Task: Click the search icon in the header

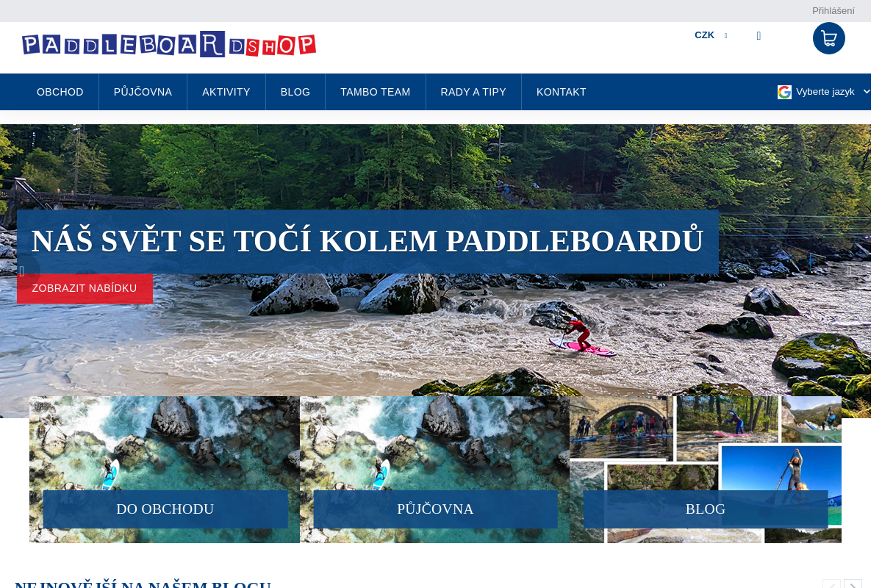Action: click(758, 35)
